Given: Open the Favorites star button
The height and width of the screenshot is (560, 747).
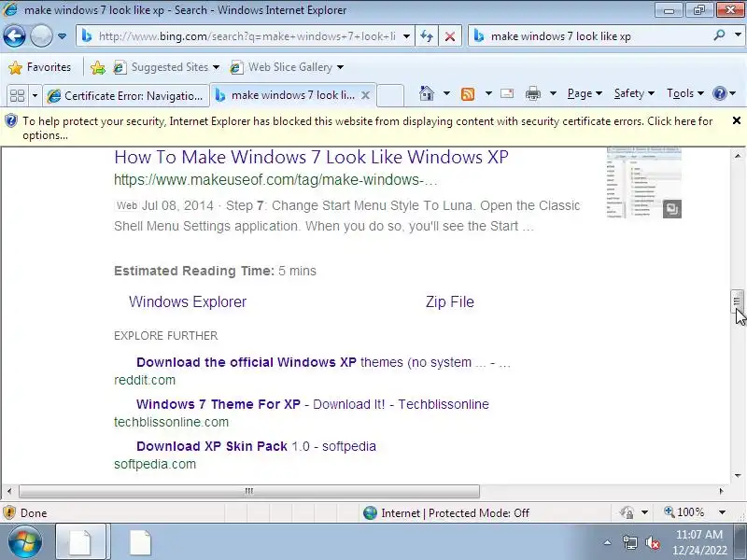Looking at the screenshot, I should click(39, 67).
